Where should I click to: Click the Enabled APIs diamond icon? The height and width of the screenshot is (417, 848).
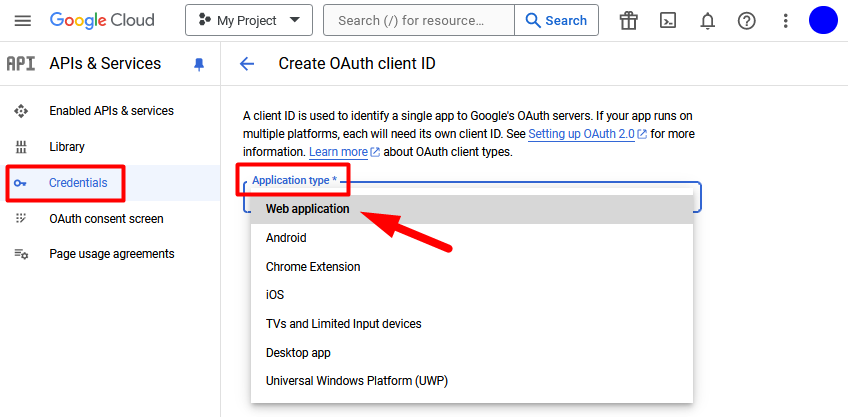[x=21, y=111]
